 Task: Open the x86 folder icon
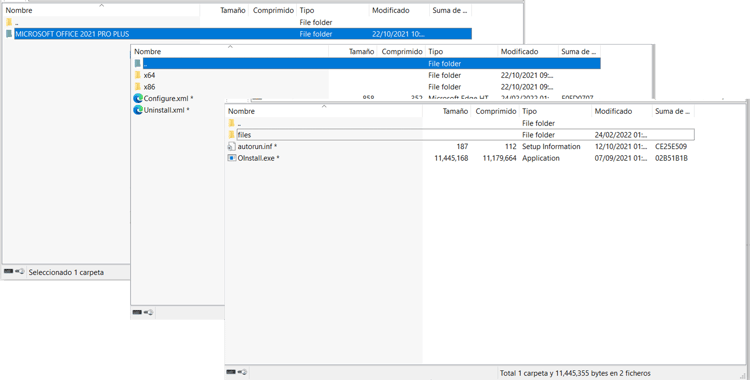tap(138, 87)
